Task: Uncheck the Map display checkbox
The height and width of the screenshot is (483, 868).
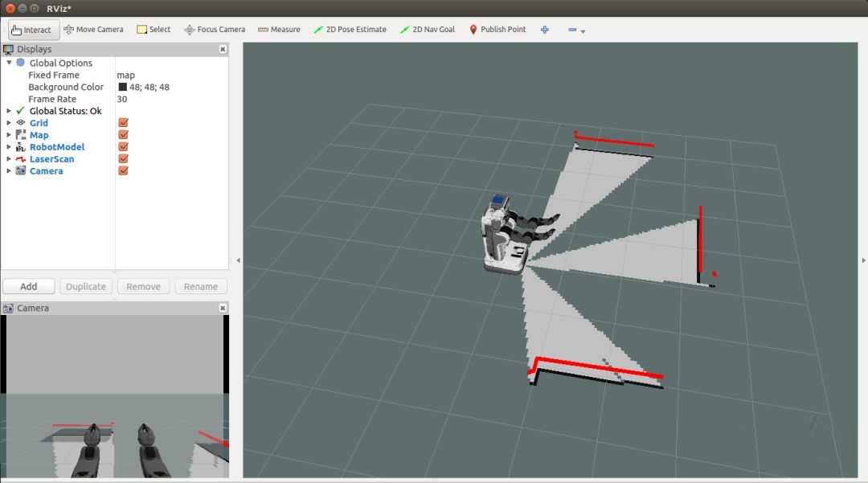Action: point(124,135)
